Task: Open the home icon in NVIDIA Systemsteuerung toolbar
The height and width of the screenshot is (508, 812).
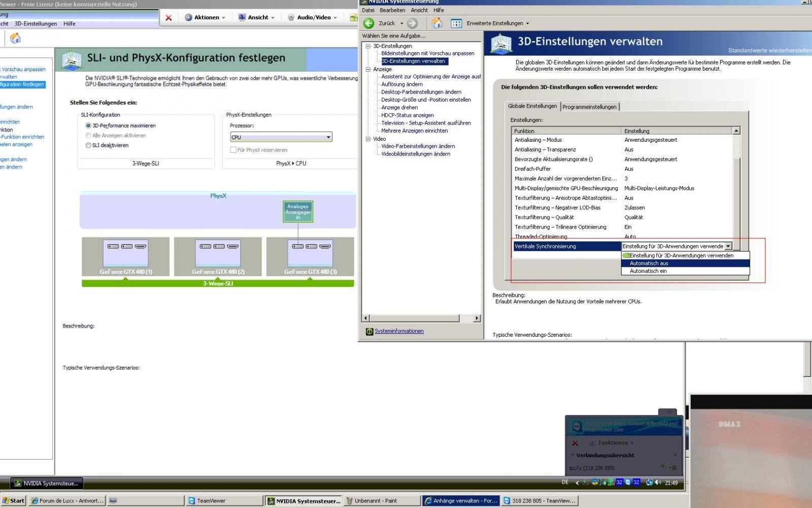Action: tap(437, 23)
